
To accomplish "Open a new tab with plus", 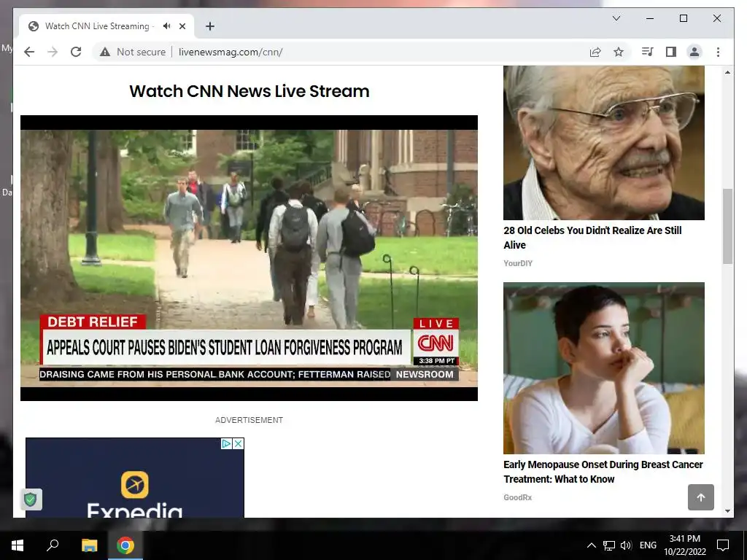I will 210,26.
